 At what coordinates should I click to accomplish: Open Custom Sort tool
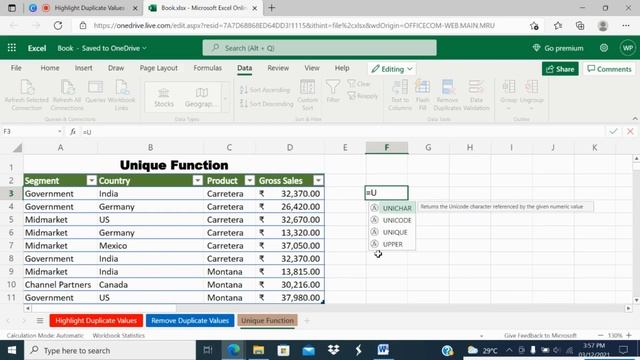(x=307, y=95)
